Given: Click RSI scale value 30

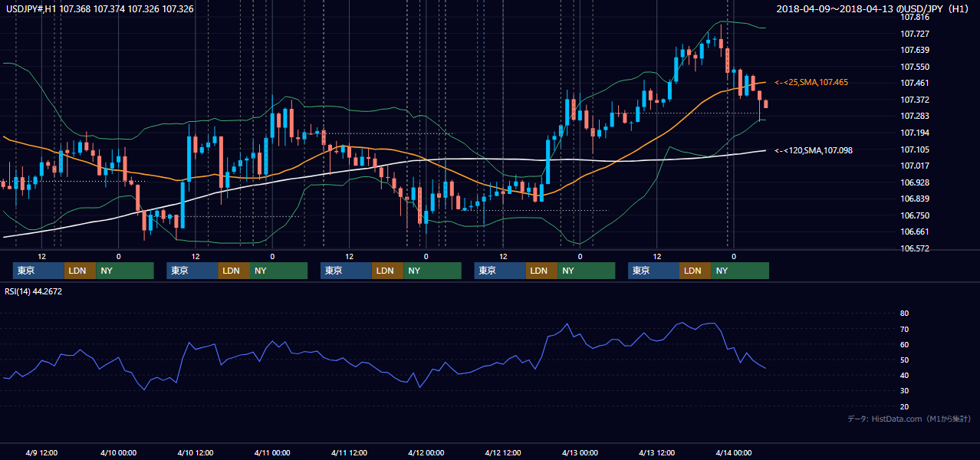Looking at the screenshot, I should tap(904, 391).
